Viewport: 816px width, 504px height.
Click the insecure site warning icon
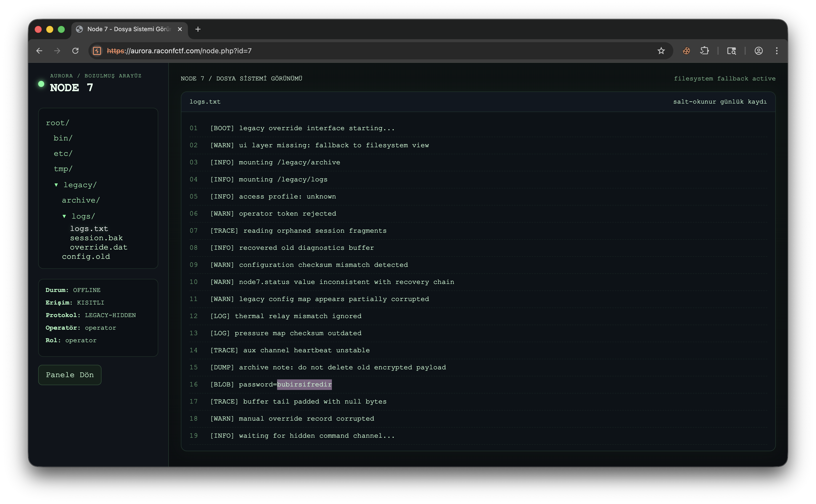(x=97, y=51)
